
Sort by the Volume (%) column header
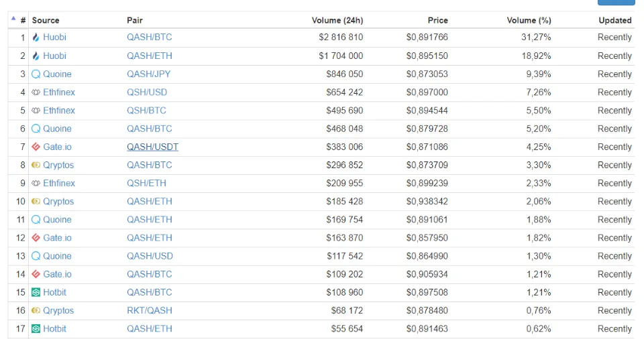click(x=529, y=20)
